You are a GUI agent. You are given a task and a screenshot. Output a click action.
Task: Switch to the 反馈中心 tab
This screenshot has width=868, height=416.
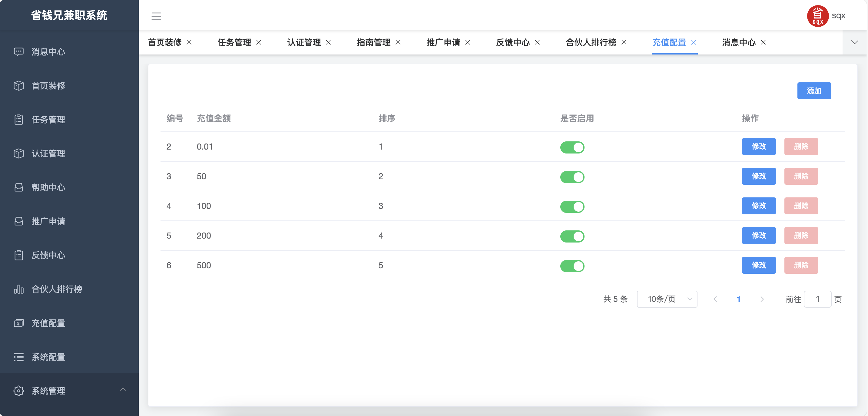[512, 42]
